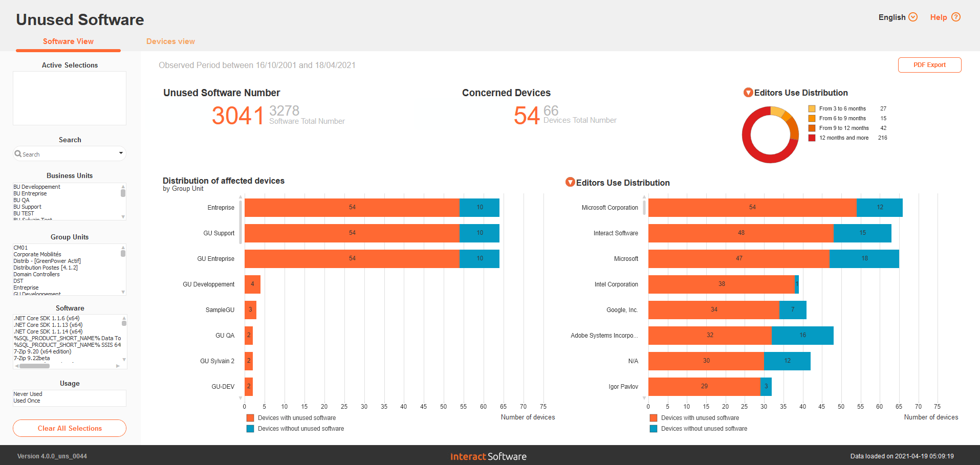
Task: Click the Igor Pavlov orange bar showing 29
Action: 704,386
